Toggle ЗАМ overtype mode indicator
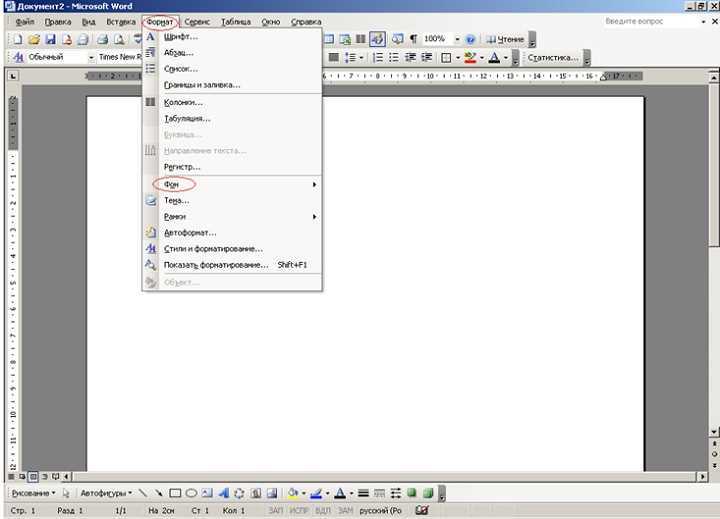 tap(346, 510)
